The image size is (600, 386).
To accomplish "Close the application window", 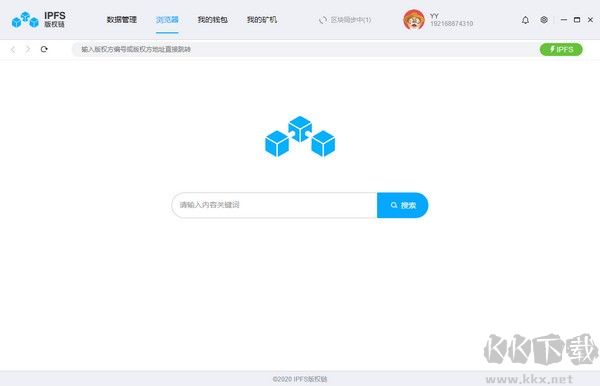I will click(x=590, y=20).
